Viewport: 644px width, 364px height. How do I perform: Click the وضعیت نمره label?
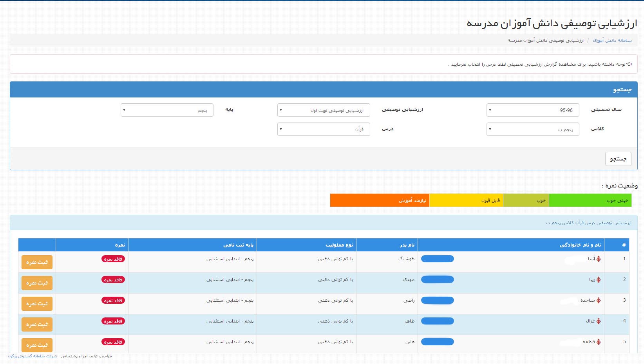pyautogui.click(x=620, y=186)
